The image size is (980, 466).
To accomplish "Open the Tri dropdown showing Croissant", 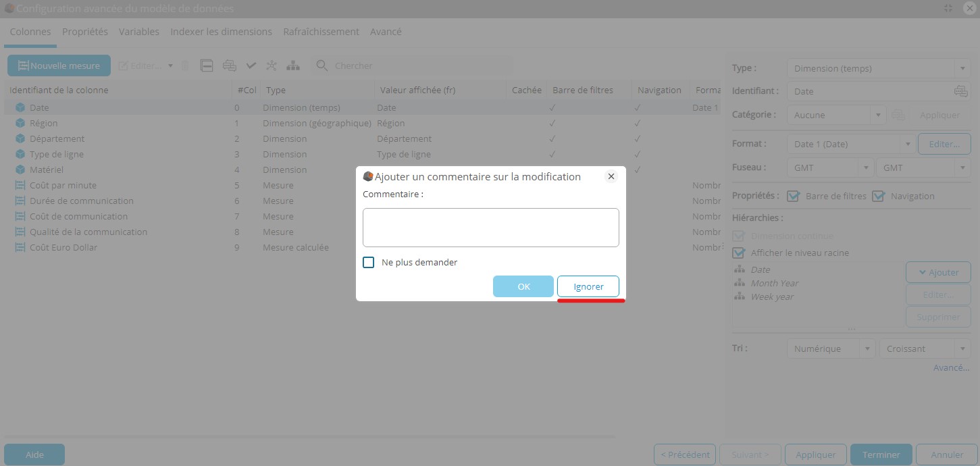I will (925, 348).
